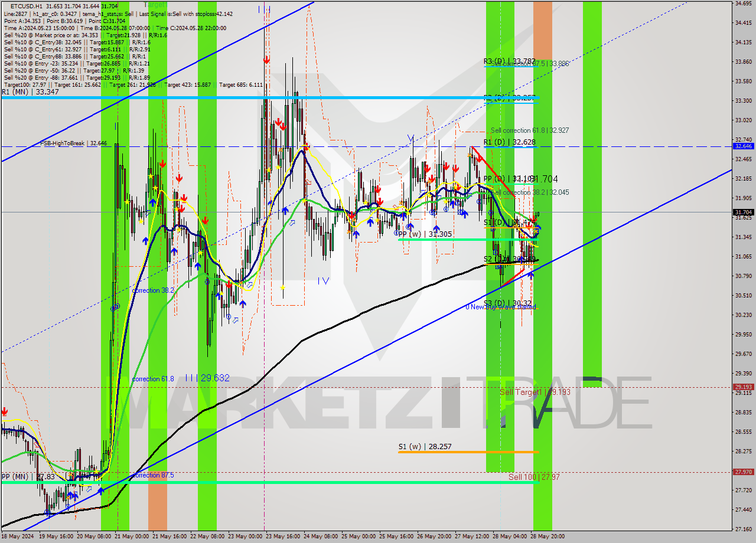The width and height of the screenshot is (756, 543).
Task: Click the '0 New Buy Wave started' note
Action: tap(501, 307)
